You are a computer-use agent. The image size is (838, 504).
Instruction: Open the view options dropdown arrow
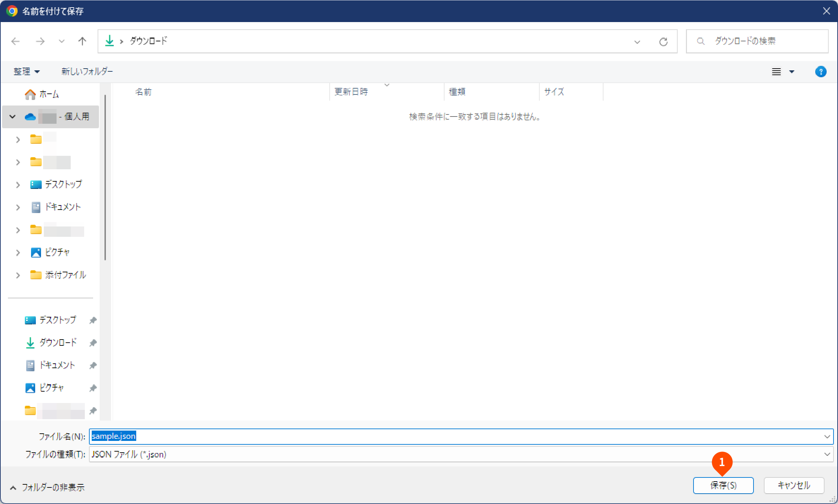(x=792, y=72)
